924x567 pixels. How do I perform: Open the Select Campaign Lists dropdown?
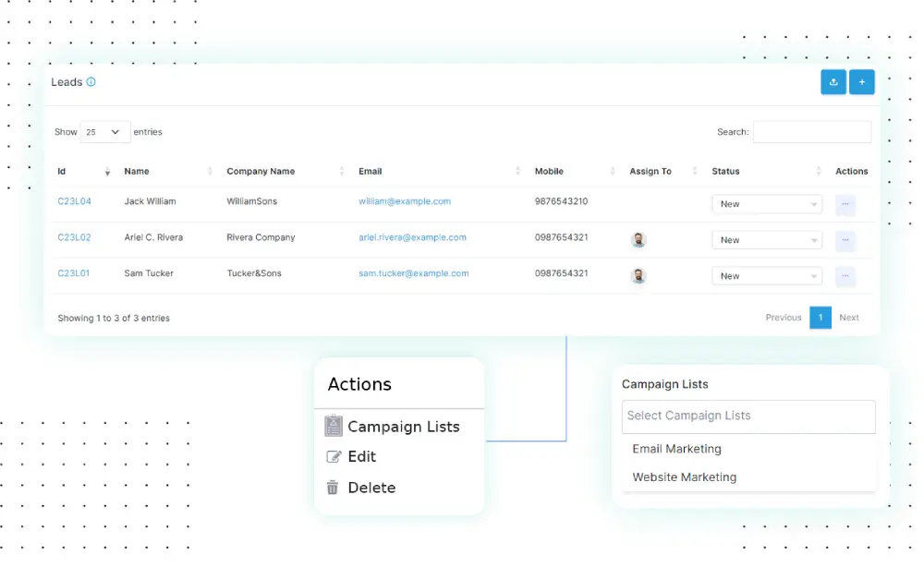coord(748,416)
